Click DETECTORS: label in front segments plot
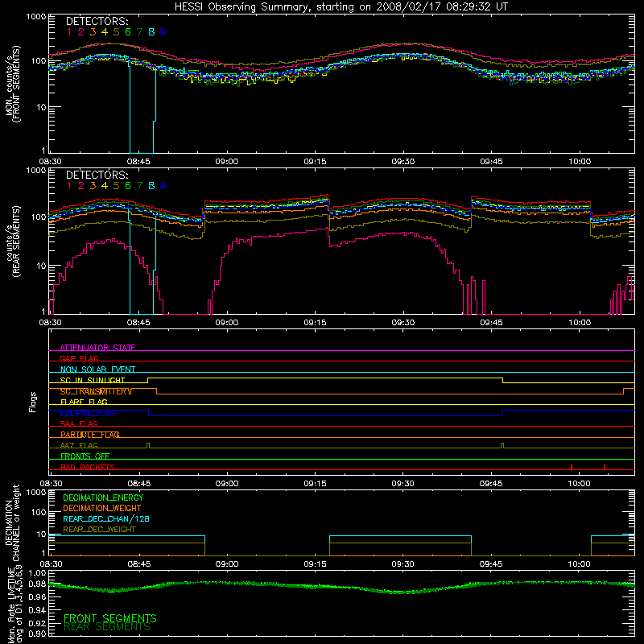The width and height of the screenshot is (644, 644). [97, 21]
